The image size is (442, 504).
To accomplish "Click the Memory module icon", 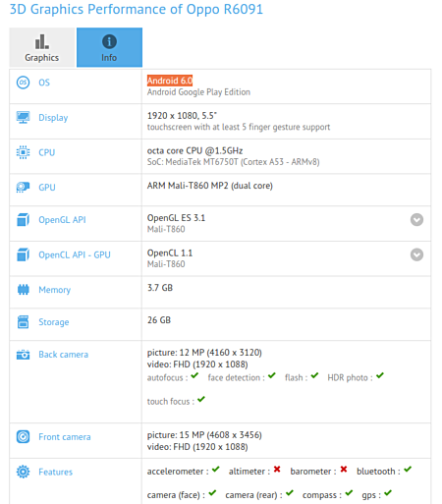I will [23, 290].
